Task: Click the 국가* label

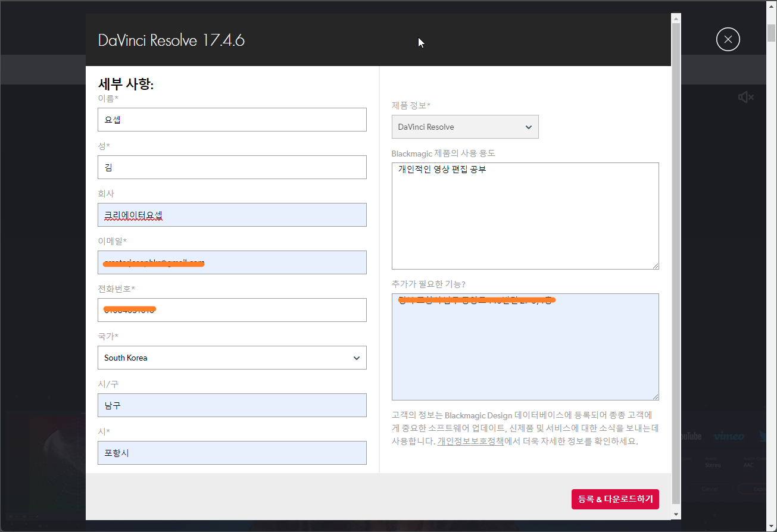Action: pos(108,336)
